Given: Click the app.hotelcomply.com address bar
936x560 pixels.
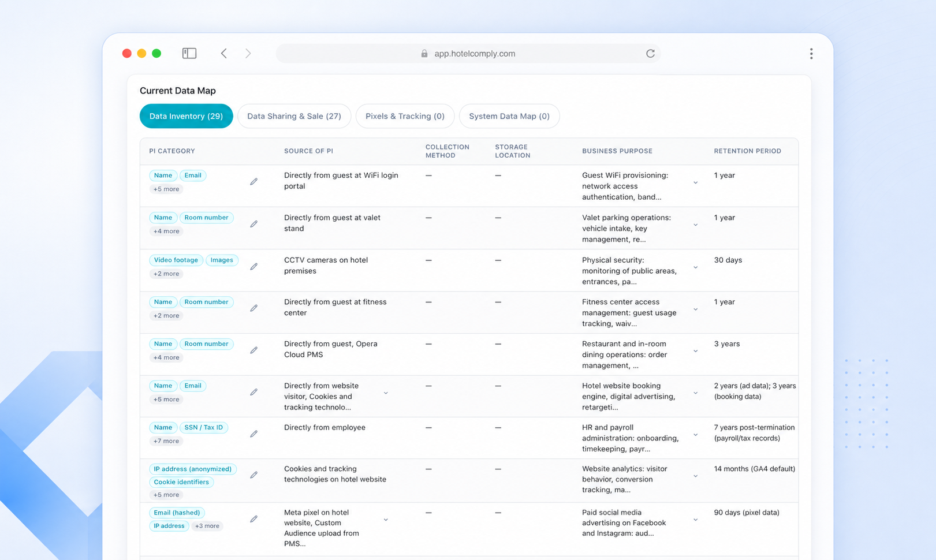Looking at the screenshot, I should [468, 53].
